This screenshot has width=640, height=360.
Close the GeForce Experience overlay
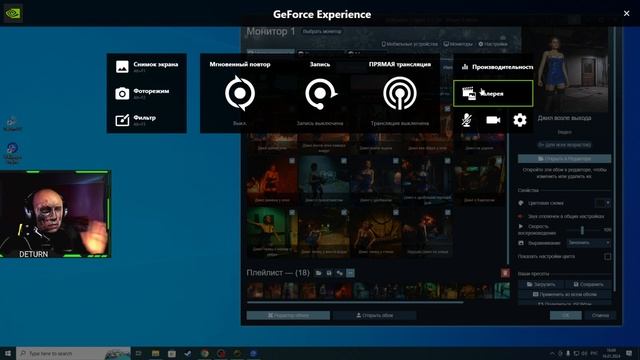[627, 13]
